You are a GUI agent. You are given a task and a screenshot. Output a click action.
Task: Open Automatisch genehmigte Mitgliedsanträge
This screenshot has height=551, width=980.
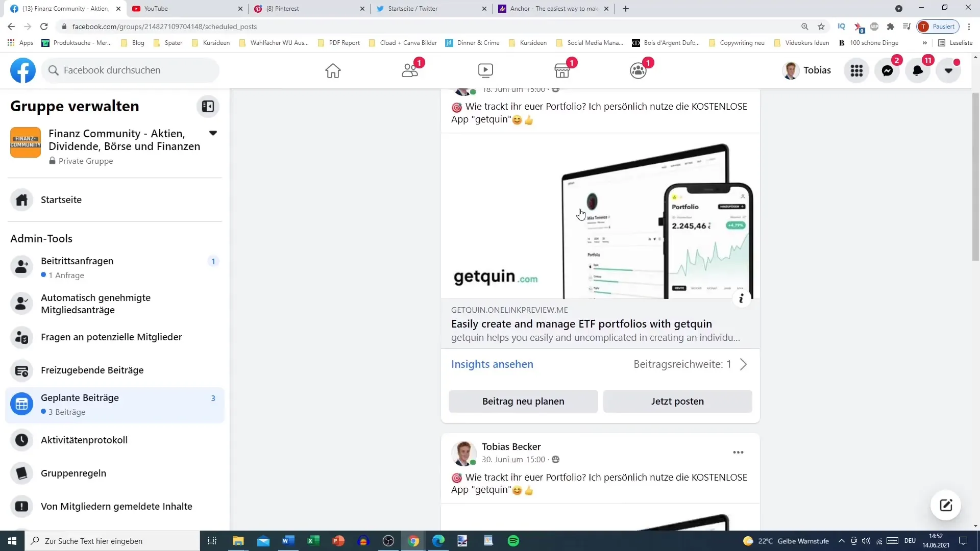coord(115,304)
